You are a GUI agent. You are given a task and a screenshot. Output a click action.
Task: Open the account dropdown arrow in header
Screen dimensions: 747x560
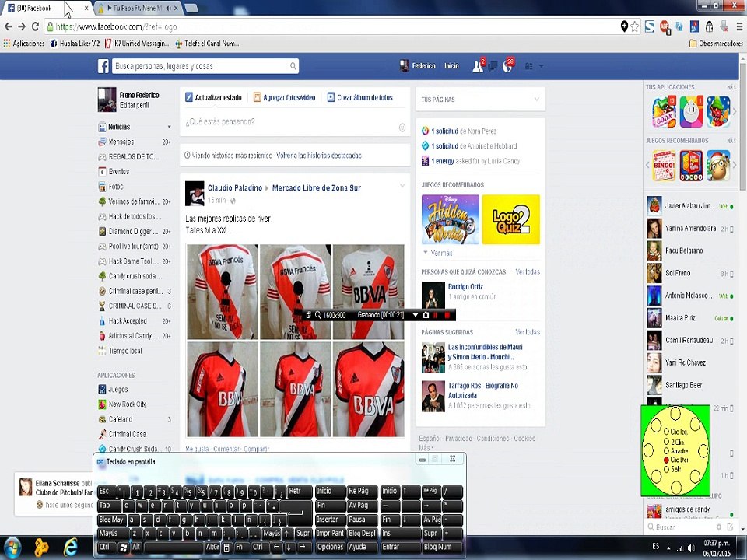(542, 66)
